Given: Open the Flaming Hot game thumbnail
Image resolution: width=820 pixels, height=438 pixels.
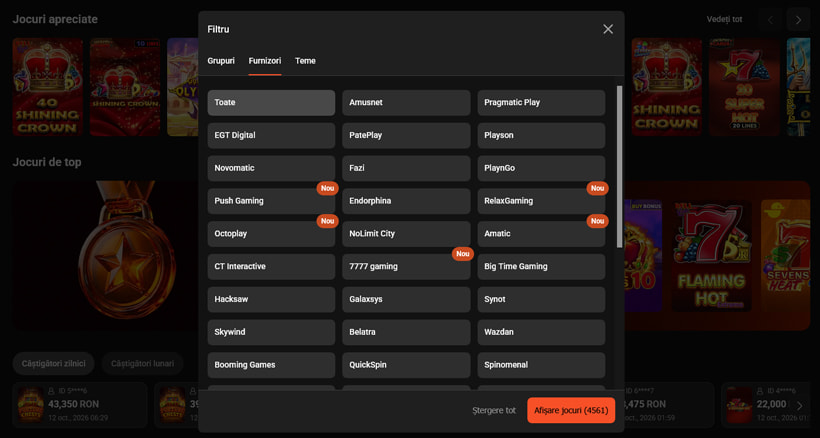Looking at the screenshot, I should [712, 256].
